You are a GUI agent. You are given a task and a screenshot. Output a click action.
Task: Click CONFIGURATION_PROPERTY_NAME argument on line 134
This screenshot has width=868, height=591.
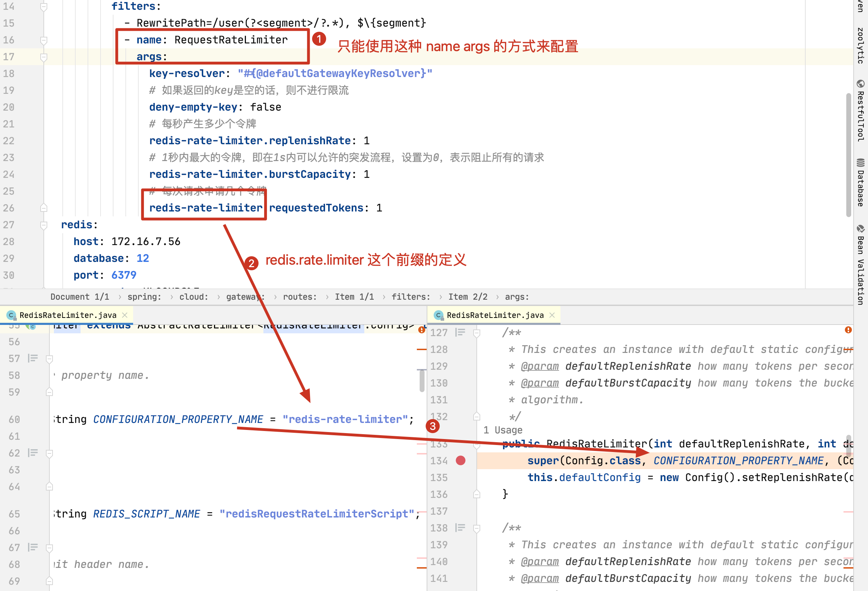click(x=738, y=461)
